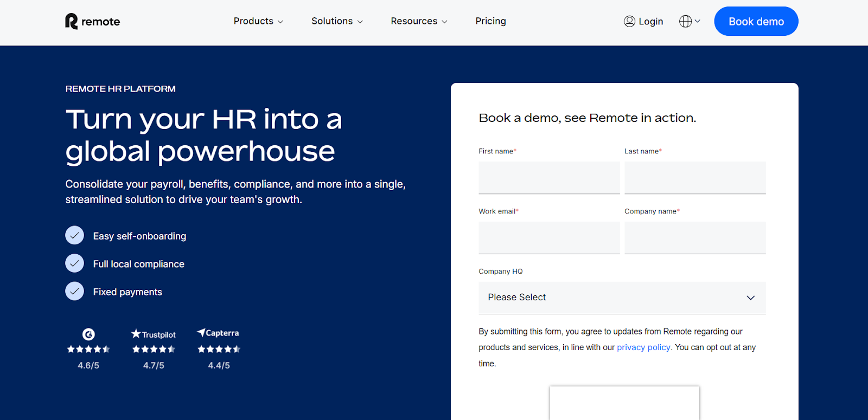
Task: Click the Login user icon
Action: (629, 21)
